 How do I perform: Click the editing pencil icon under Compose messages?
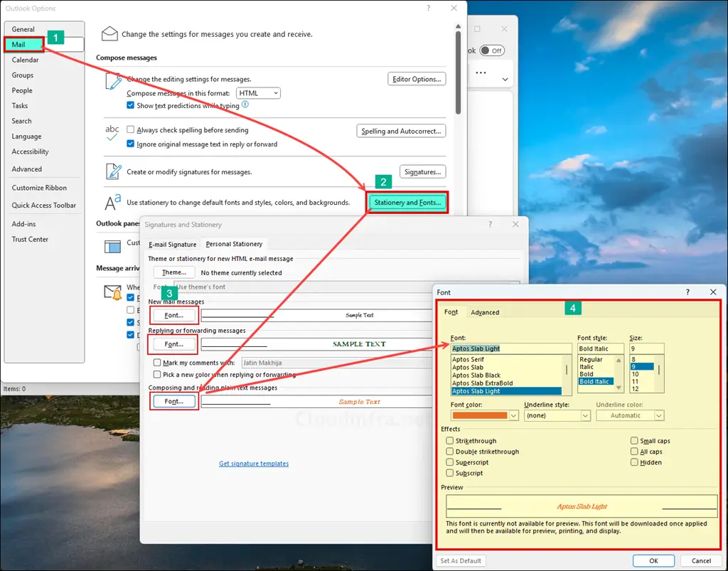(113, 82)
